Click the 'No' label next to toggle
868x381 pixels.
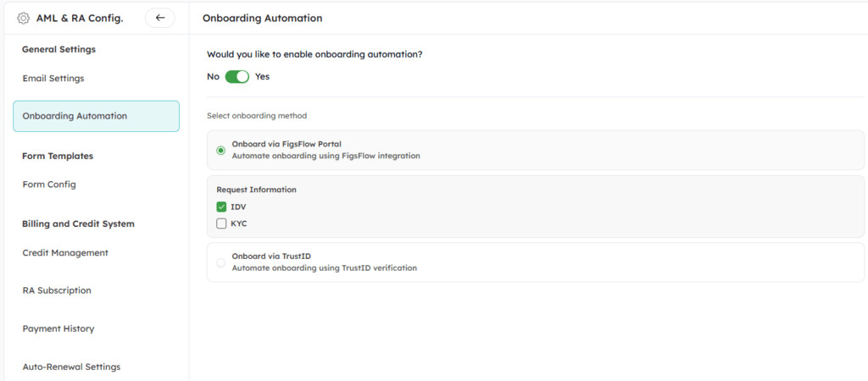(x=213, y=76)
